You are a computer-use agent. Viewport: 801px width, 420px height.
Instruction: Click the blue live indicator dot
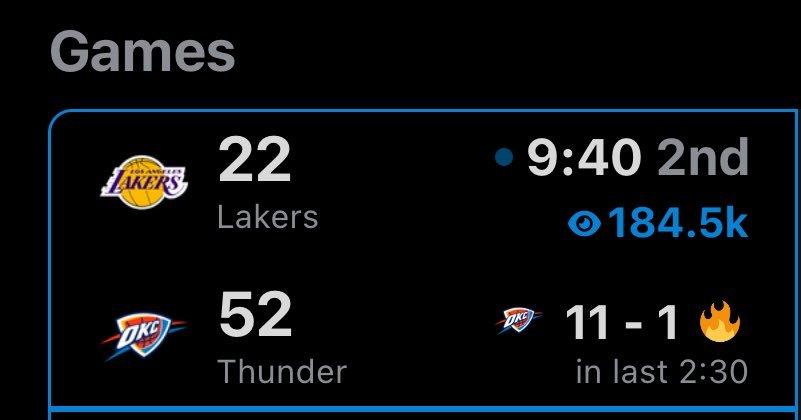point(504,157)
